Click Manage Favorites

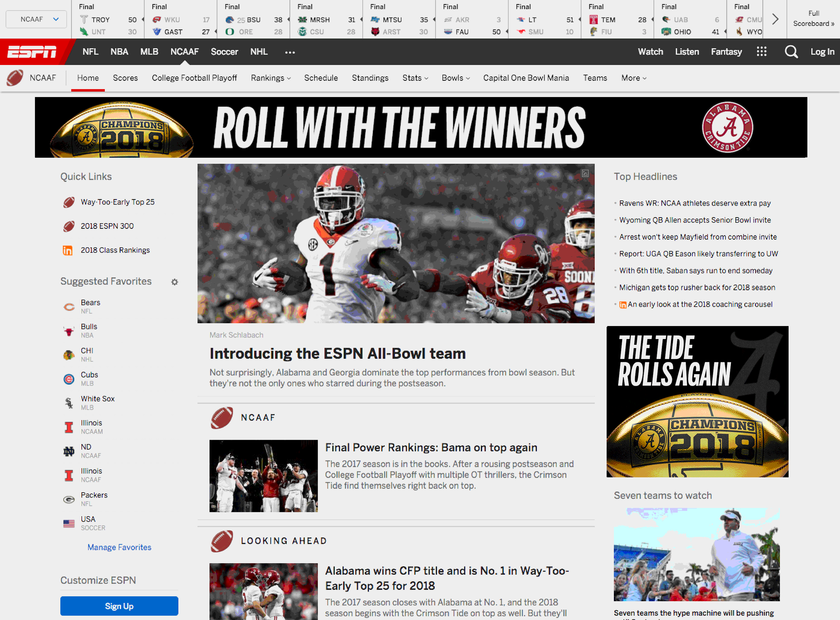[119, 547]
